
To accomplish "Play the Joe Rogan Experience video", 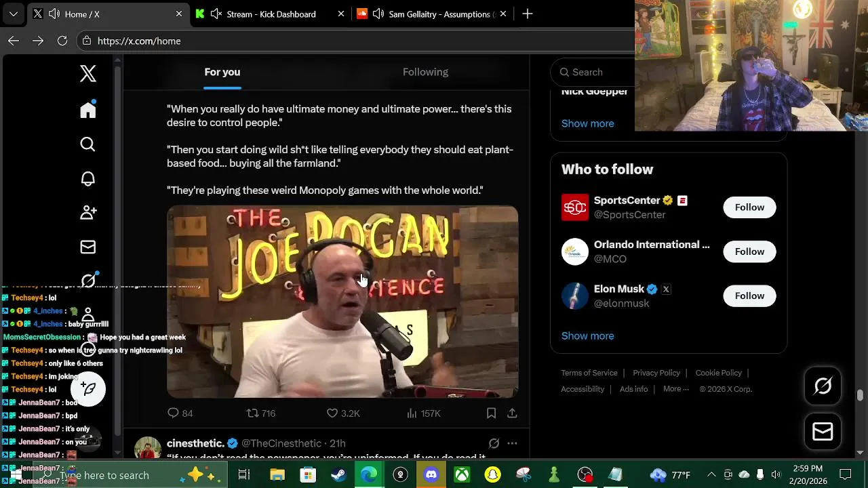I will (342, 302).
